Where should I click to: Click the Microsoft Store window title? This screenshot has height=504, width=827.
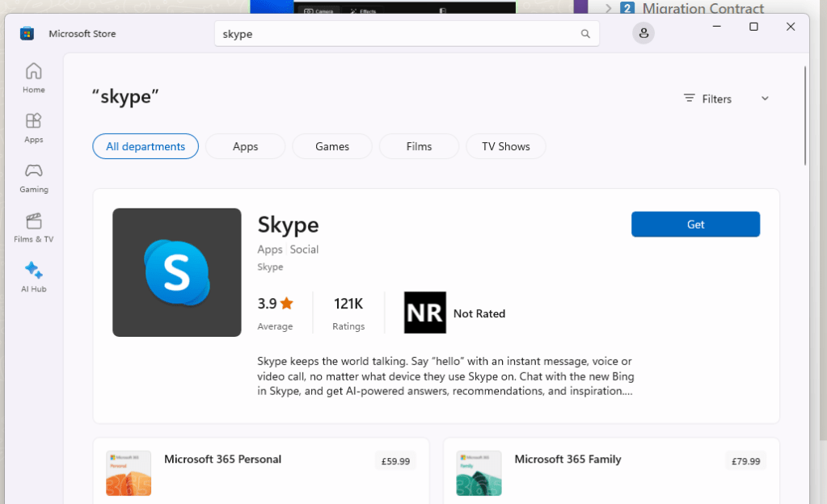point(82,34)
